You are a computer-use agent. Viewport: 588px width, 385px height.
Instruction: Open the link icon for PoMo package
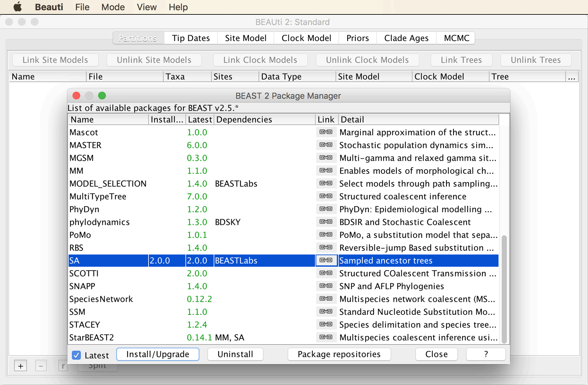pyautogui.click(x=326, y=235)
